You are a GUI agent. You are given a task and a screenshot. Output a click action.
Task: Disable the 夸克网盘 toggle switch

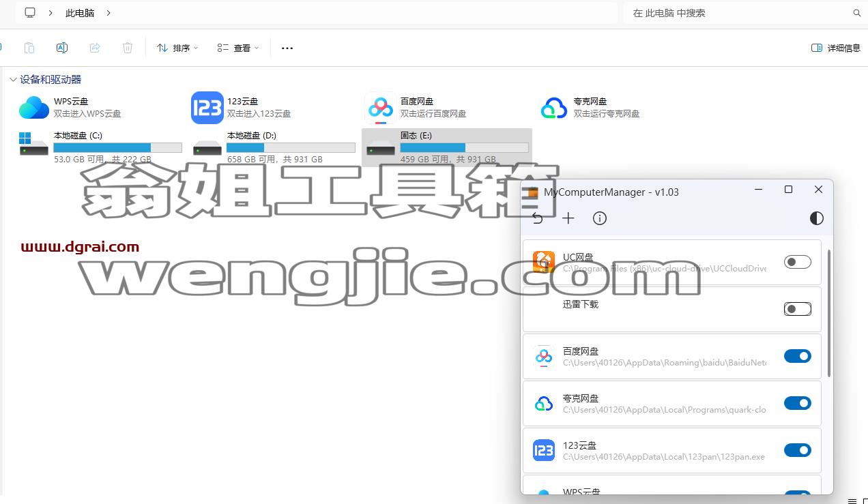point(798,403)
